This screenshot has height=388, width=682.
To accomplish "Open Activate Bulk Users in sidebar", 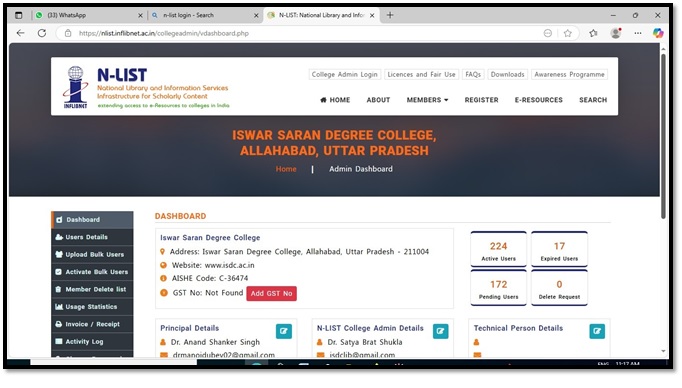I will (x=92, y=272).
